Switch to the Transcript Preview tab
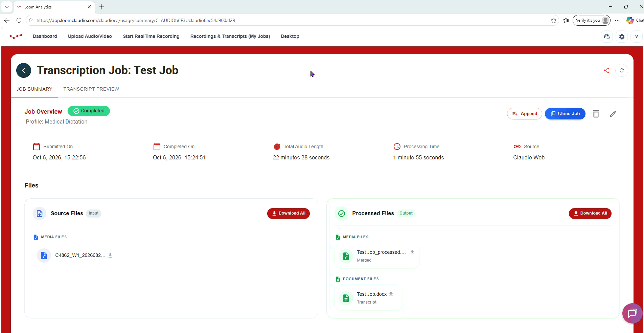Viewport: 644px width, 333px height. (91, 89)
